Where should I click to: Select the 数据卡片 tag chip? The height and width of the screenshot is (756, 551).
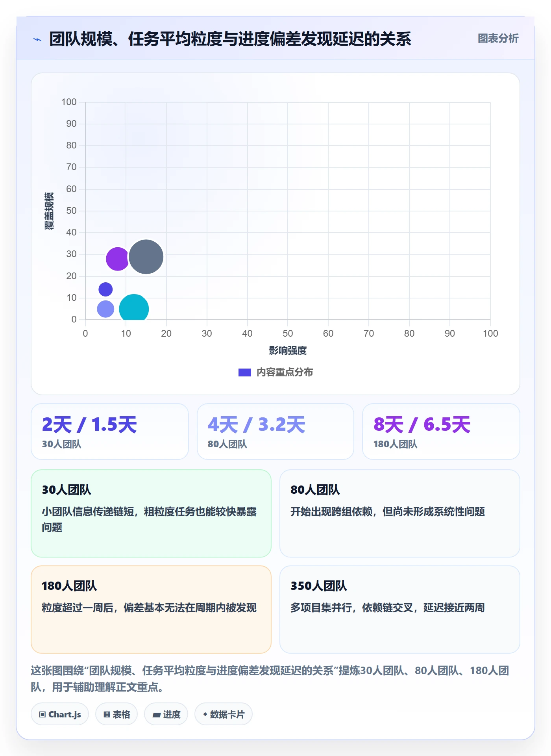(x=224, y=714)
